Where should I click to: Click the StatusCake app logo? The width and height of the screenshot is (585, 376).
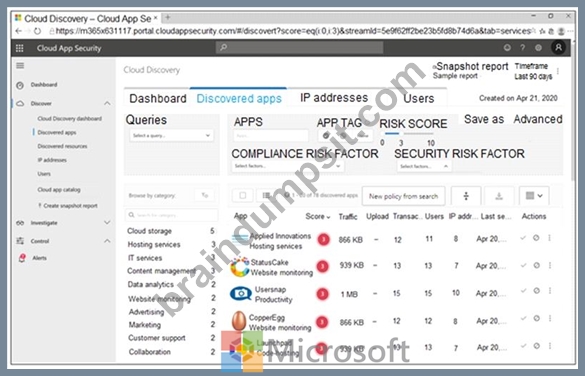240,267
